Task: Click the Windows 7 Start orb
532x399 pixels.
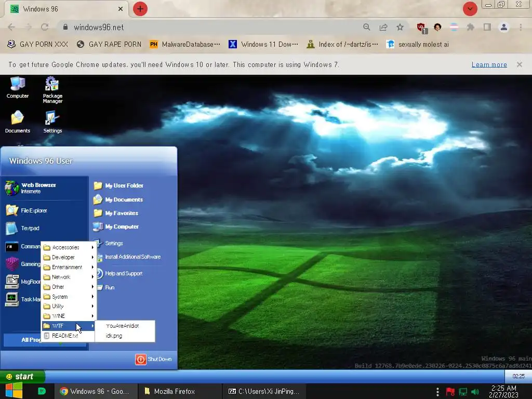Action: pyautogui.click(x=14, y=391)
